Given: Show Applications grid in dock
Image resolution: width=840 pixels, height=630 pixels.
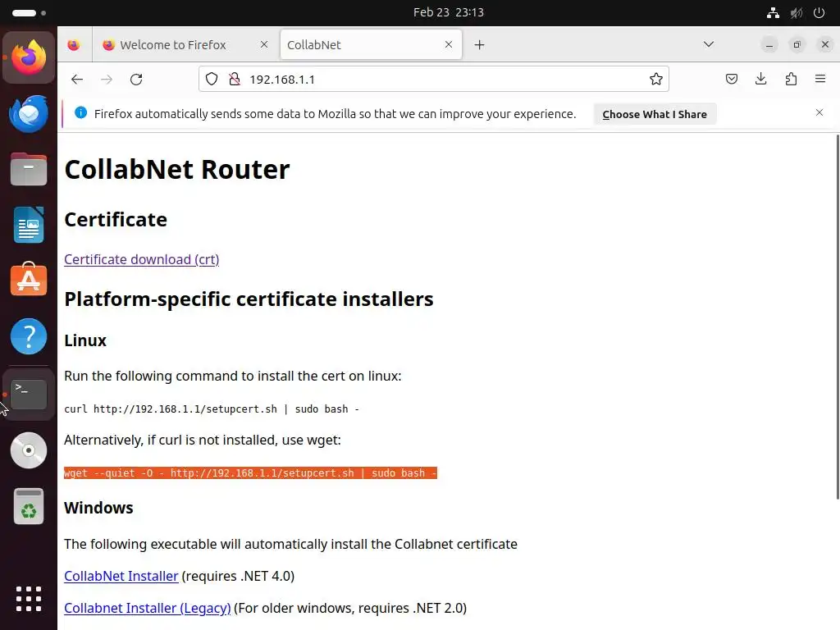Looking at the screenshot, I should (x=29, y=599).
